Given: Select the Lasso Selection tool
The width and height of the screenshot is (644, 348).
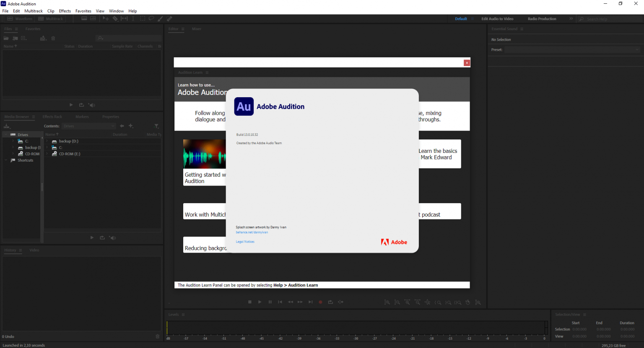Looking at the screenshot, I should (151, 19).
